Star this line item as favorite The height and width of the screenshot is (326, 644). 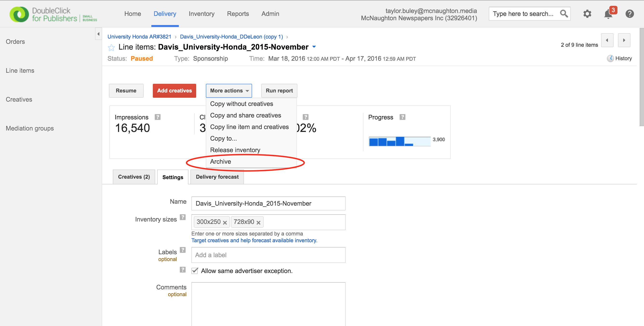pos(111,47)
